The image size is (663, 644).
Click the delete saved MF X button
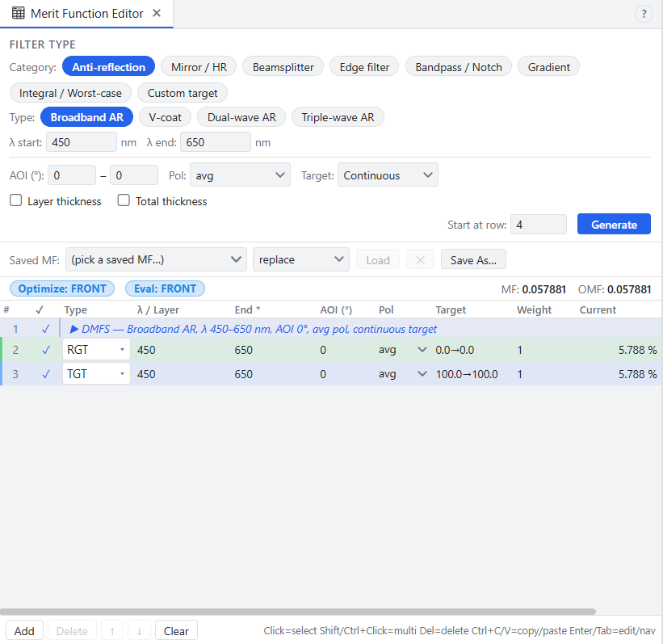420,260
